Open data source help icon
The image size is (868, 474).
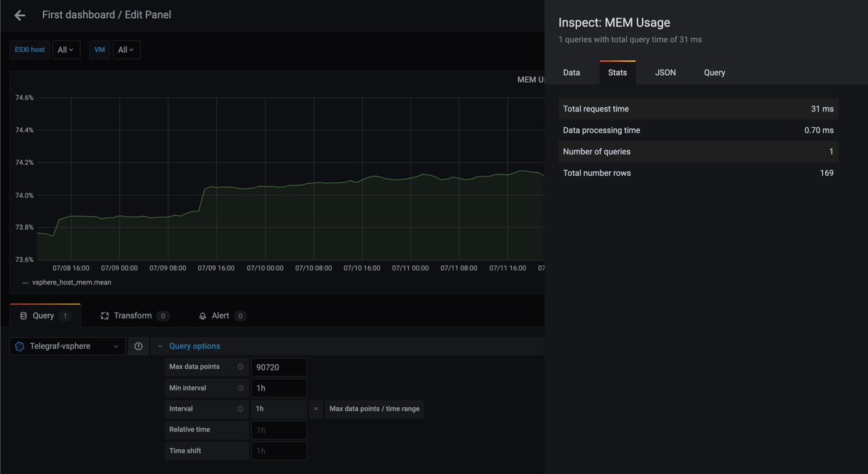139,346
